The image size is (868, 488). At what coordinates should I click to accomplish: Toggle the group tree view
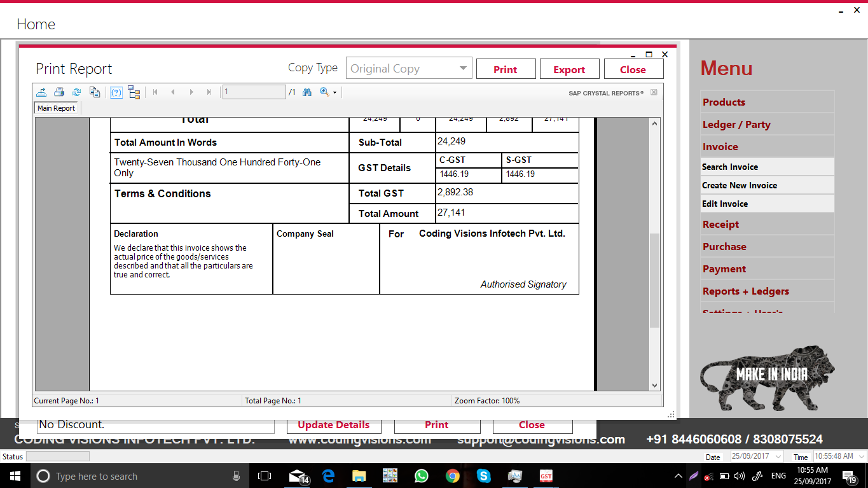click(134, 92)
